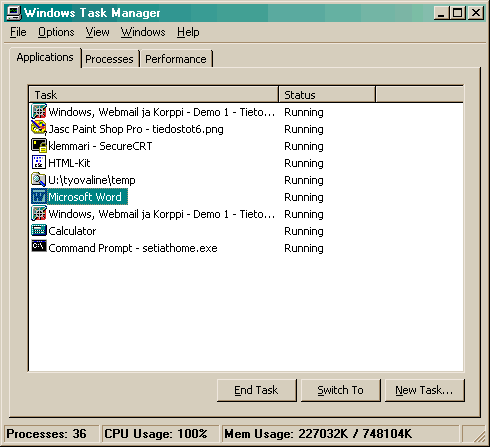Open the File menu
The width and height of the screenshot is (490, 447).
[x=18, y=32]
